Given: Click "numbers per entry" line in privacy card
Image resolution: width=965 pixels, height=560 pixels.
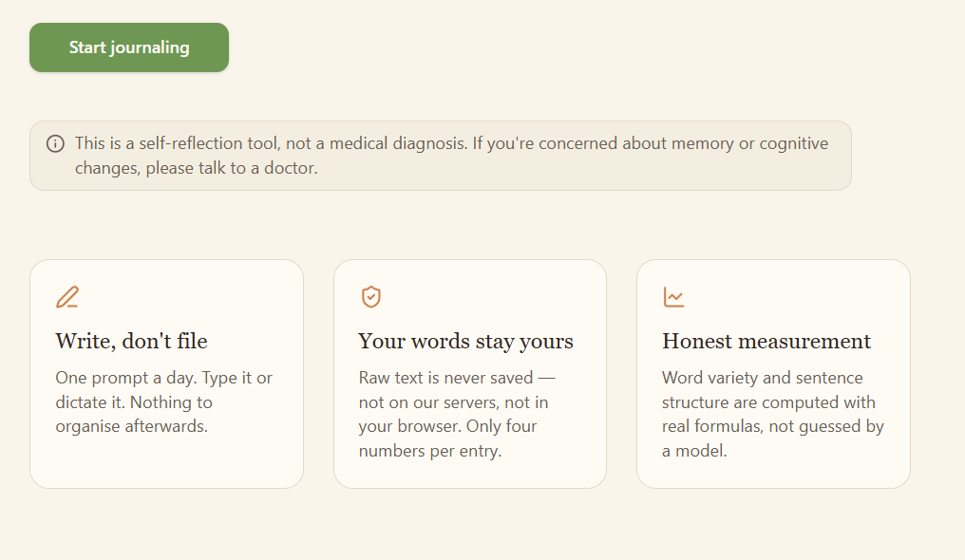Looking at the screenshot, I should (x=430, y=451).
